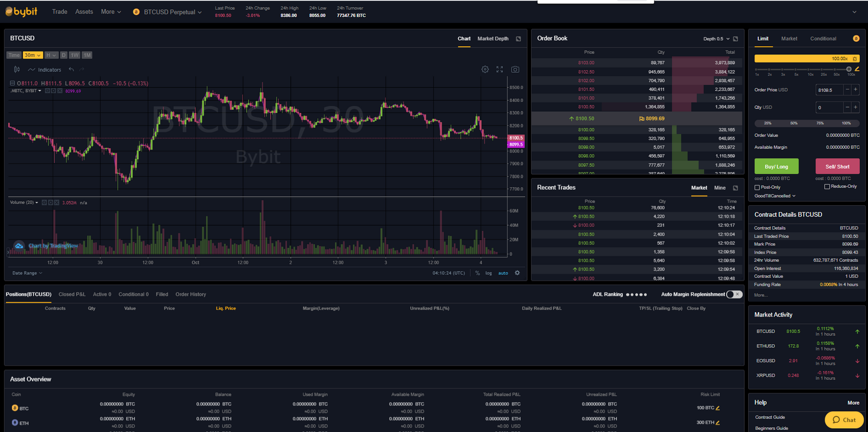Screen dimensions: 868x432
Task: Open the Chat button
Action: click(x=844, y=420)
